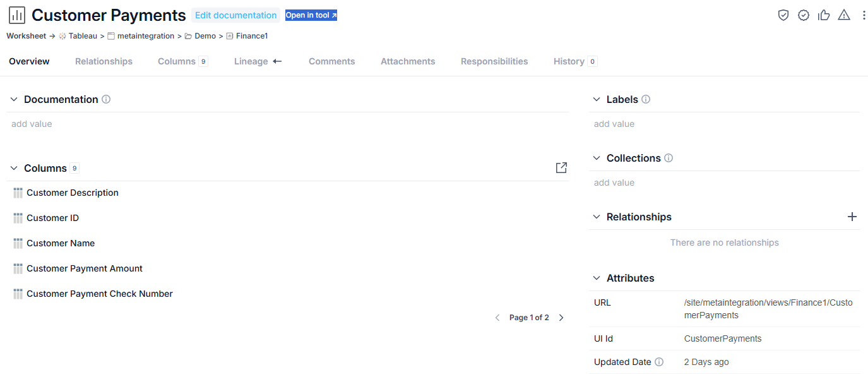The image size is (868, 377).
Task: Click the Tableau icon in breadcrumb
Action: coord(62,36)
